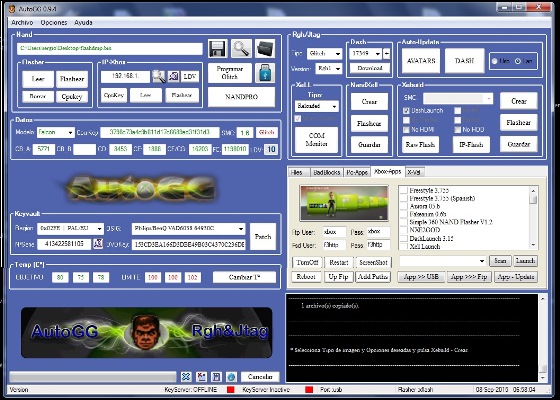The height and width of the screenshot is (400, 560).
Task: Open the Modelo dropdown showing Falcon
Action: pos(56,132)
